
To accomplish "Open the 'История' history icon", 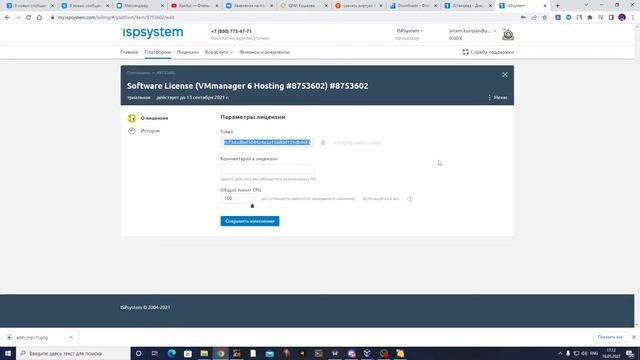I will (x=132, y=131).
